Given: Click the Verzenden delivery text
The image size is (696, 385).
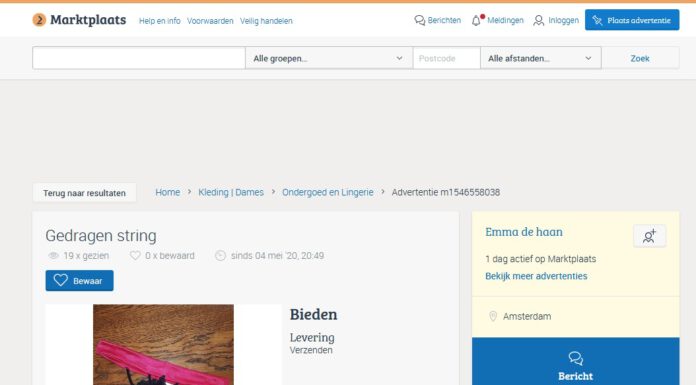Looking at the screenshot, I should 311,350.
